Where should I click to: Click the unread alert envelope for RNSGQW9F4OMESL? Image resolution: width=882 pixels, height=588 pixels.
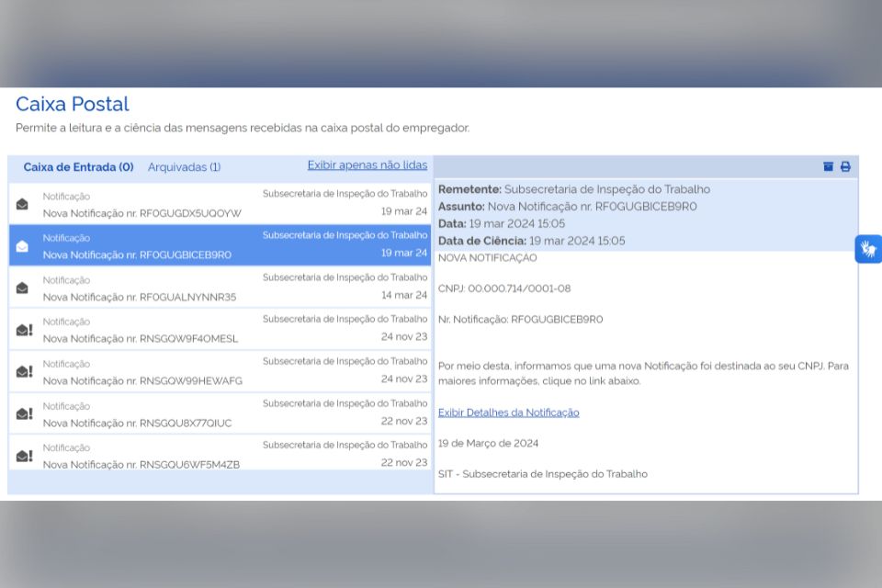[25, 330]
